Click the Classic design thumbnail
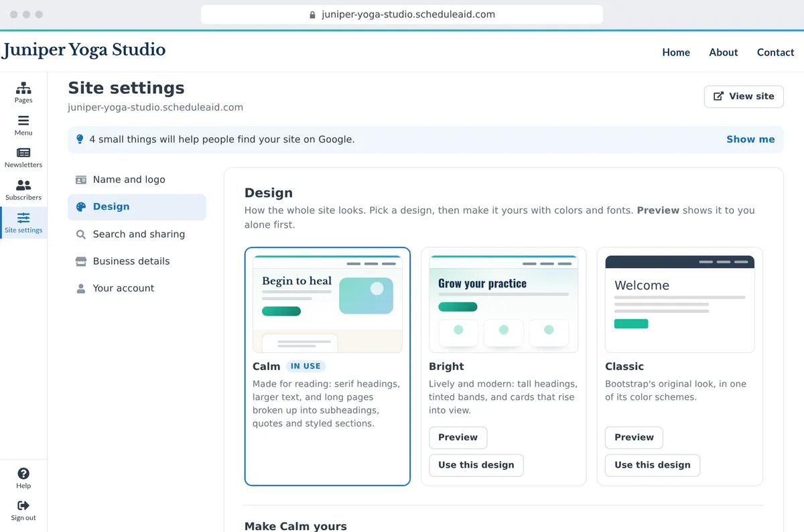The width and height of the screenshot is (804, 532). point(680,304)
